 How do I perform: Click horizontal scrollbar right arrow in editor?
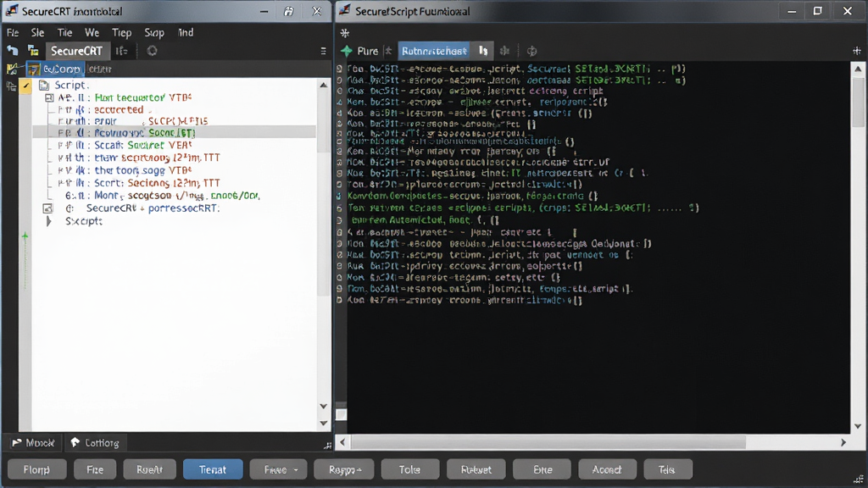pyautogui.click(x=843, y=442)
